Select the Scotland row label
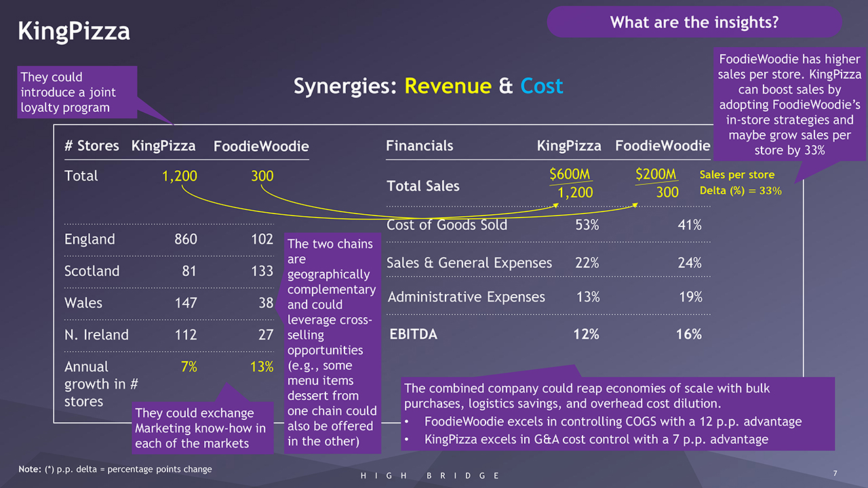The height and width of the screenshot is (488, 868). point(92,271)
